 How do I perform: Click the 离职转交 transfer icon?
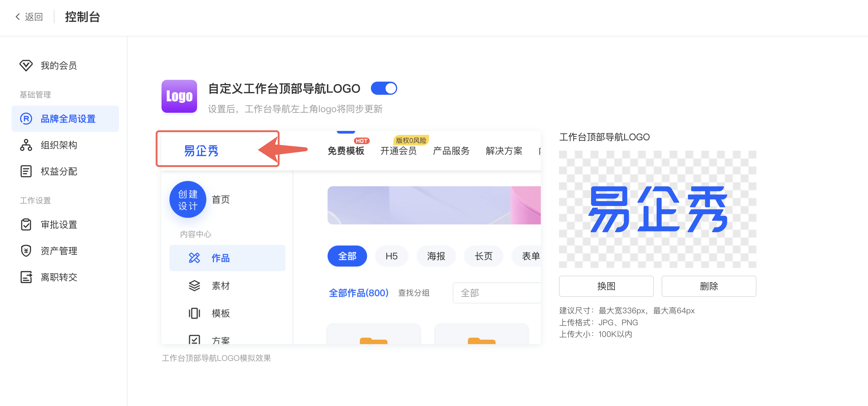pos(26,277)
